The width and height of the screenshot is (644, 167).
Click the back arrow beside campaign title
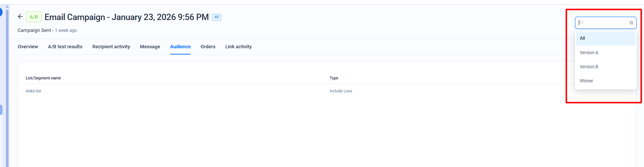pyautogui.click(x=20, y=17)
